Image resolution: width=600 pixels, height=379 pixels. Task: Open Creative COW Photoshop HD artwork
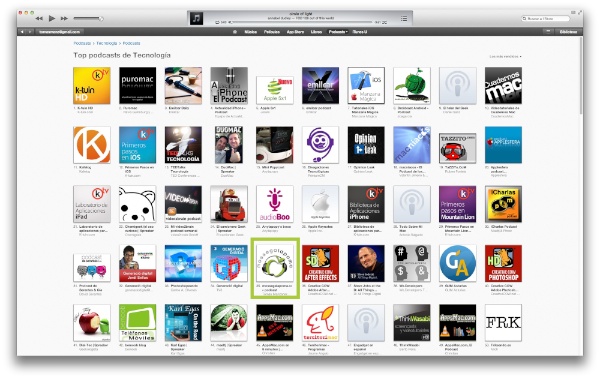(x=503, y=263)
